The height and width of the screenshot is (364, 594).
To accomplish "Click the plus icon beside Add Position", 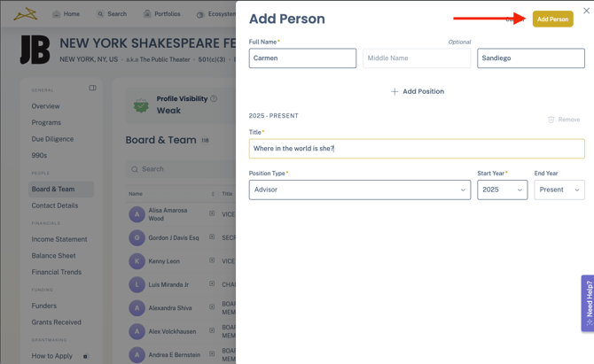I will point(395,92).
